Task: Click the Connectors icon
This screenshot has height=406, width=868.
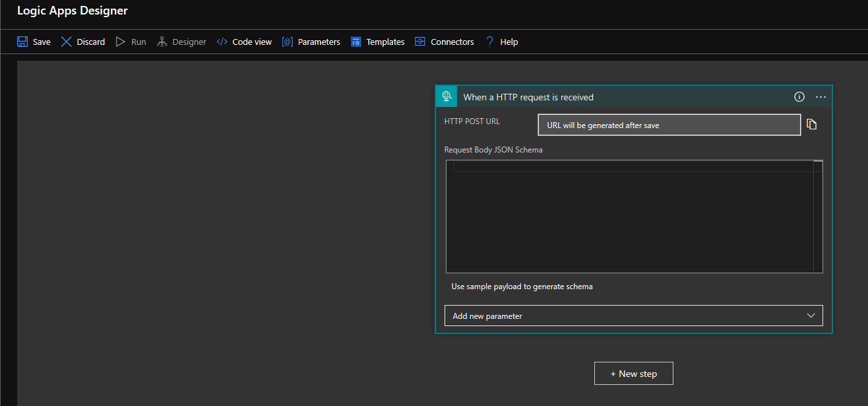Action: tap(420, 42)
